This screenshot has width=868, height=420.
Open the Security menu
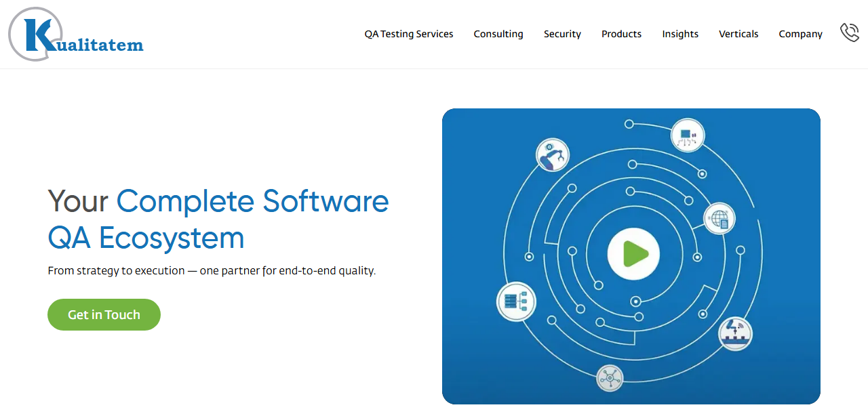pos(562,34)
